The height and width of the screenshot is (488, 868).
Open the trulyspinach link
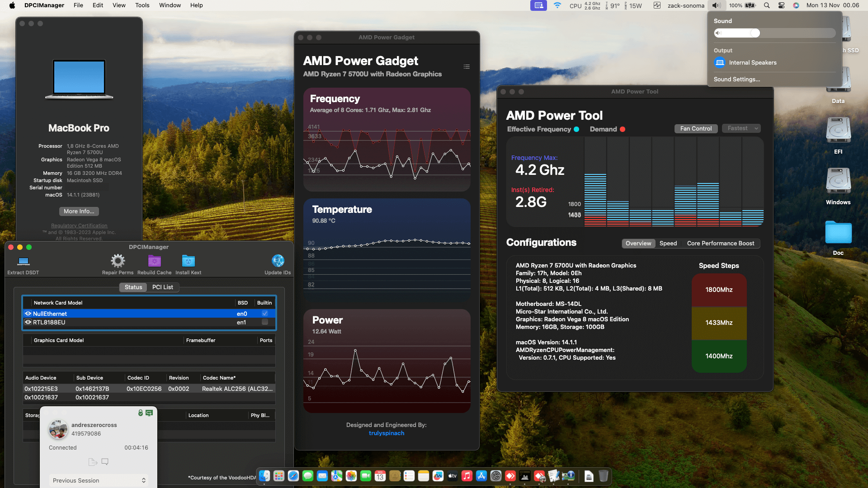[387, 433]
